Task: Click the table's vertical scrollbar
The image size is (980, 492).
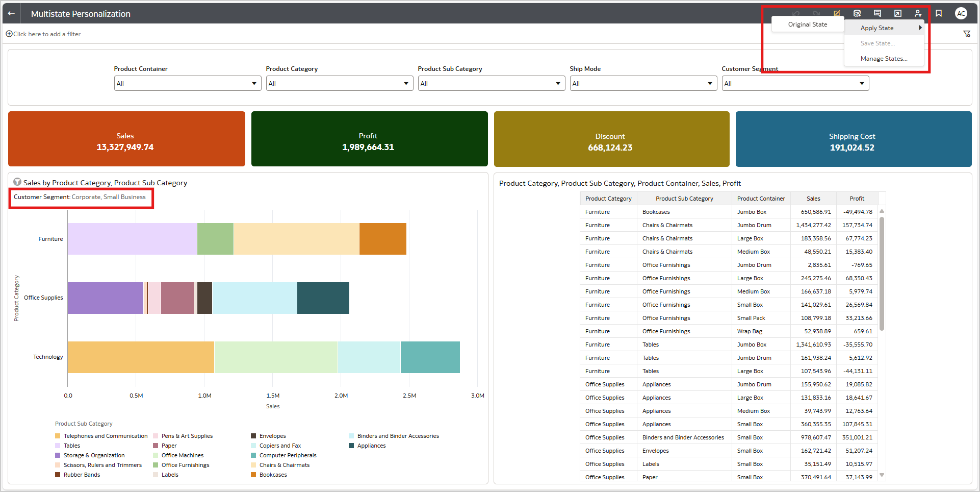Action: coord(882,273)
